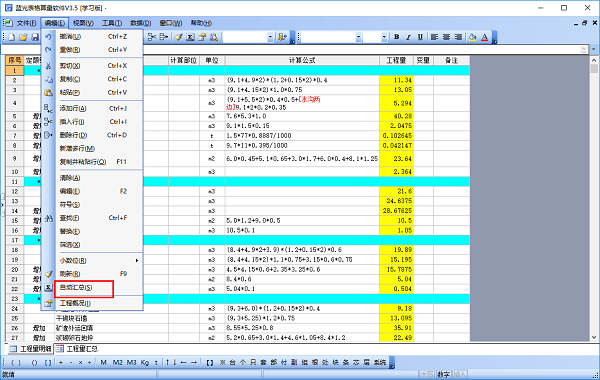Click the save disk toolbar icon

pyautogui.click(x=35, y=37)
